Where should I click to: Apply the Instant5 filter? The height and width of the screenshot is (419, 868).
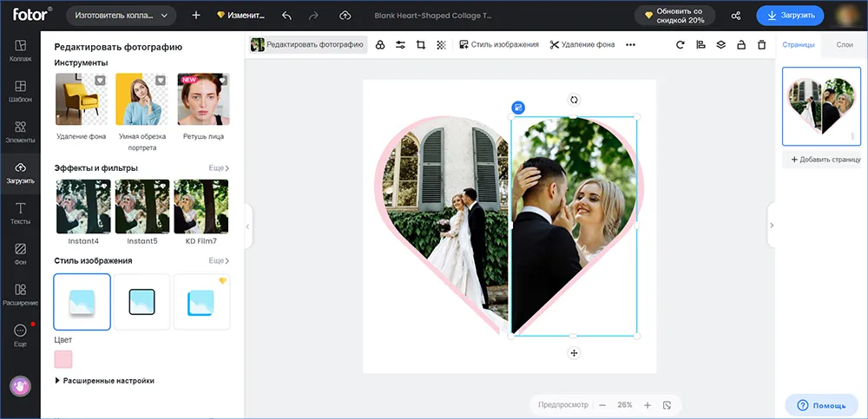tap(142, 206)
